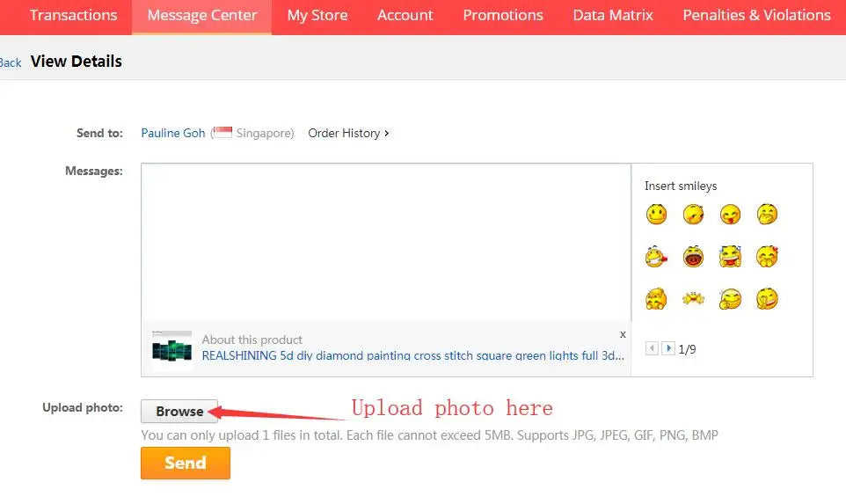Insert the last smiley in the top row

coord(767,215)
